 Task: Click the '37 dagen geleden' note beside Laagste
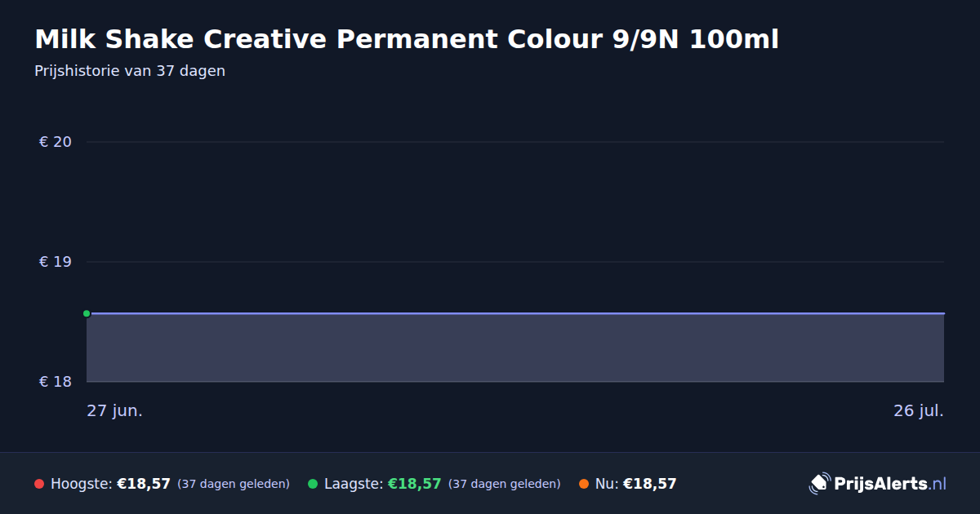[x=505, y=484]
